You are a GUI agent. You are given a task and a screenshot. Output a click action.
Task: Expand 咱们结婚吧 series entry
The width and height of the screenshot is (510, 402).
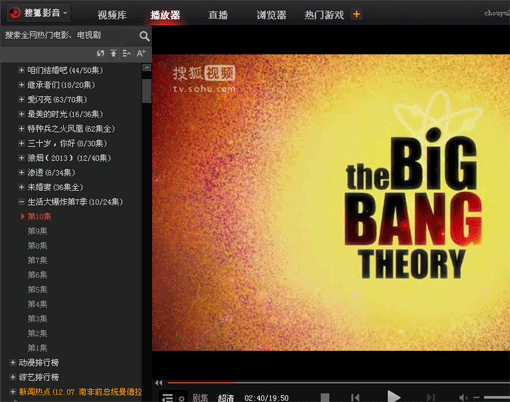[21, 70]
